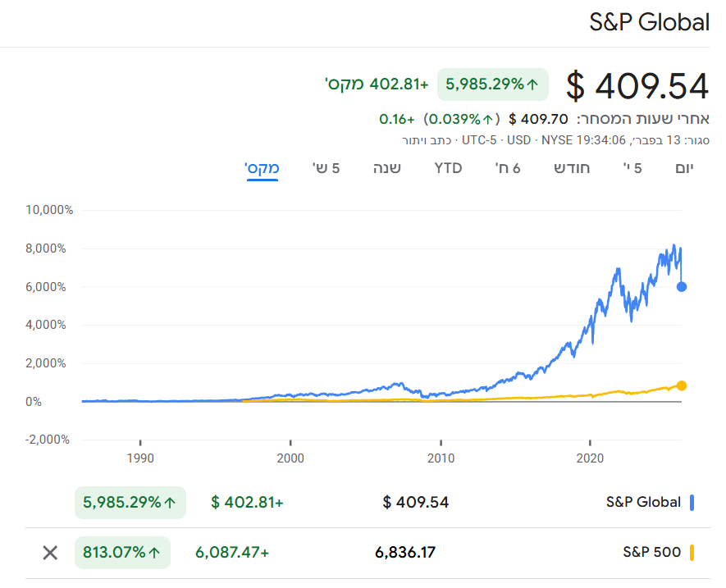Show the 'שנה' (year) chart range
Viewport: 726px width, 588px height.
[x=386, y=169]
